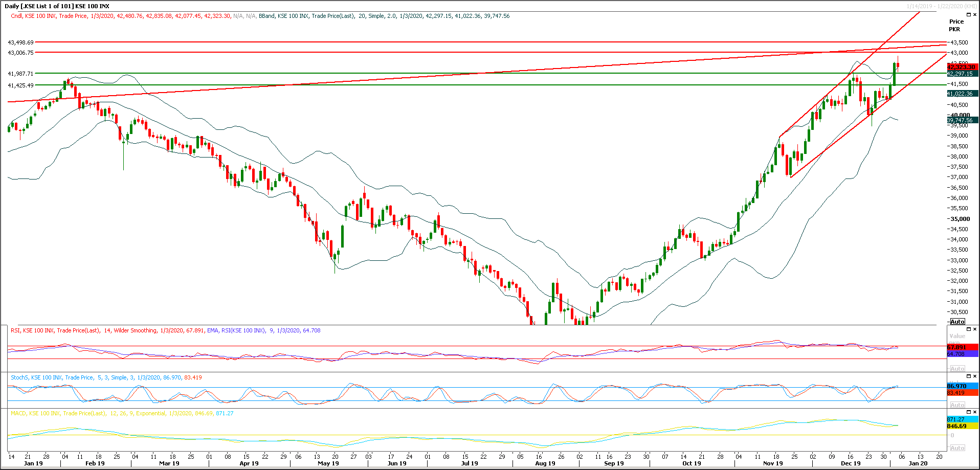Maximize the MACD indicator pane
Image resolution: width=980 pixels, height=470 pixels.
[x=968, y=411]
